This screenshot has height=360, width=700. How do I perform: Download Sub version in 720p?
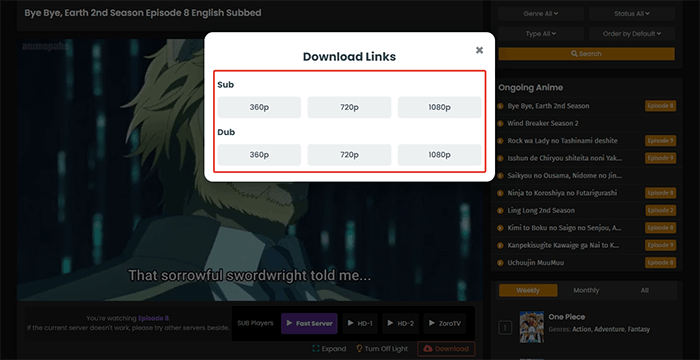(x=349, y=107)
